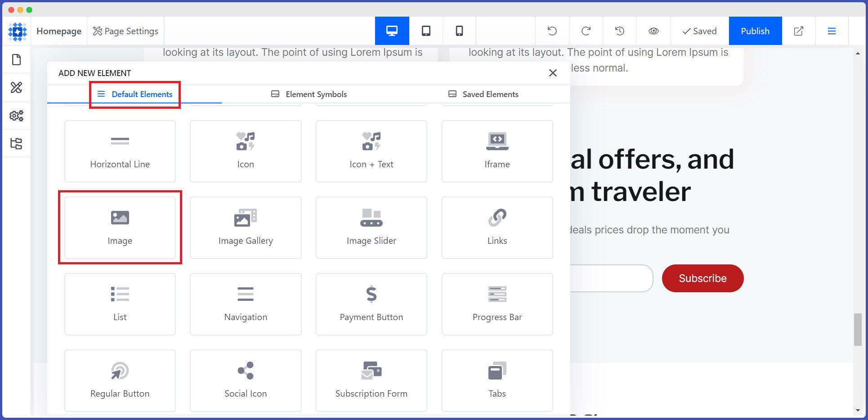Open the design tools sidebar icon
Image resolution: width=868 pixels, height=420 pixels.
(17, 87)
